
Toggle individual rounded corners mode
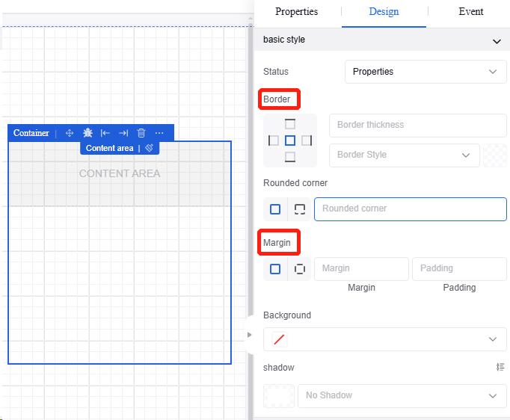click(300, 209)
